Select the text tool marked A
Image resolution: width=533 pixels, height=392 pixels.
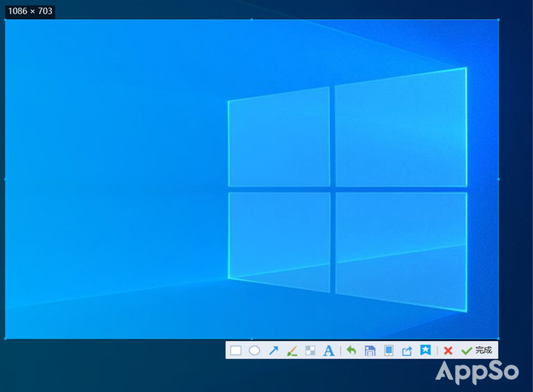click(329, 351)
